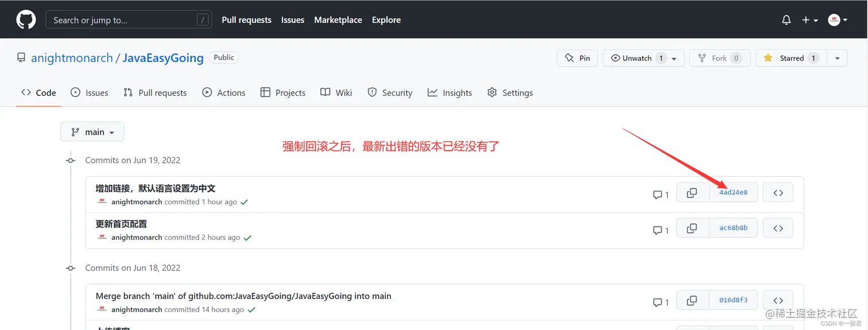The image size is (868, 330).
Task: Open commit '增加链接，默认语言设置为中文'
Action: pos(156,188)
